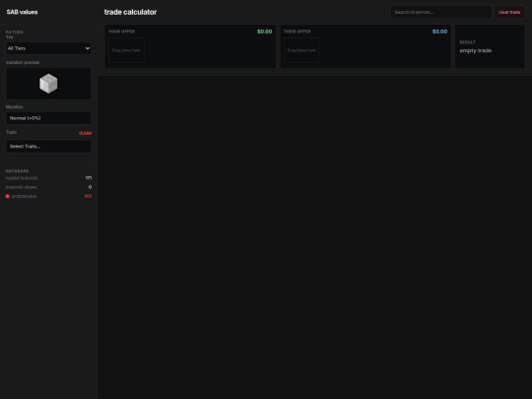Open the All Tiers dropdown
Screen dimensions: 532x399
click(48, 48)
